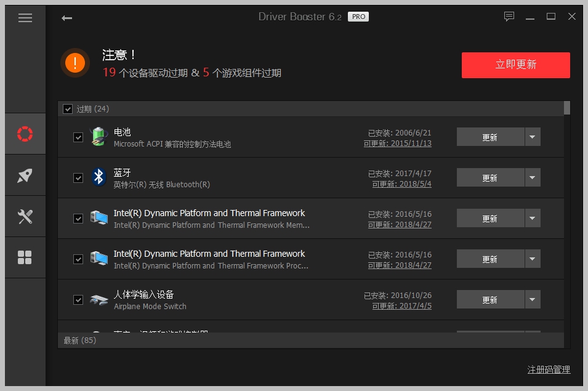Screen dimensions: 588x391
Task: Expand dropdown arrow beside 蓝牙 更新
Action: pyautogui.click(x=533, y=177)
